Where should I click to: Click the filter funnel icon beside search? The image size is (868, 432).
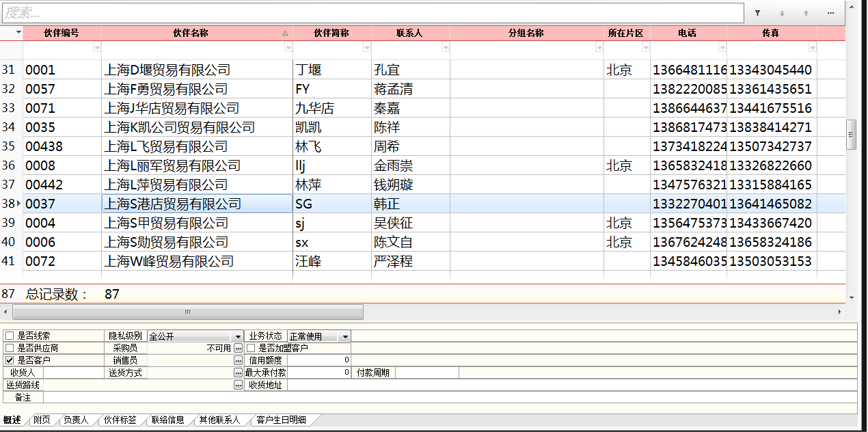pyautogui.click(x=757, y=13)
